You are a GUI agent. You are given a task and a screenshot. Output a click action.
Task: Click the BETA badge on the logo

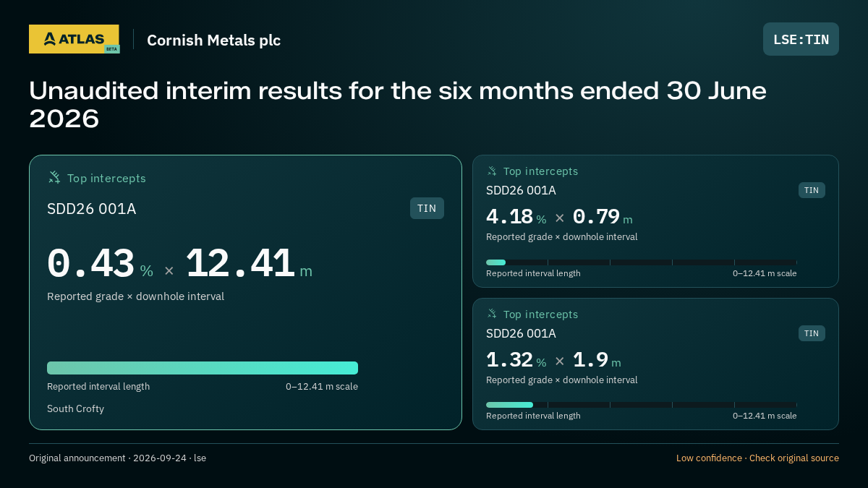pyautogui.click(x=111, y=49)
